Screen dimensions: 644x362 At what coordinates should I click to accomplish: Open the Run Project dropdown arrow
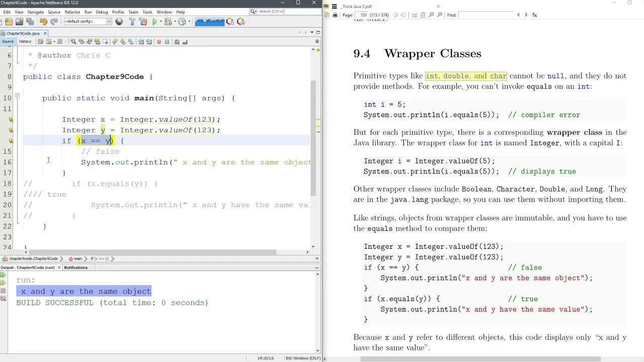161,22
